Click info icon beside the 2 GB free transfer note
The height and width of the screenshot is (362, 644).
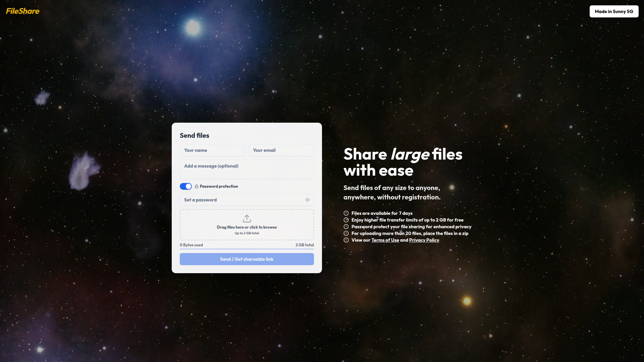click(346, 220)
